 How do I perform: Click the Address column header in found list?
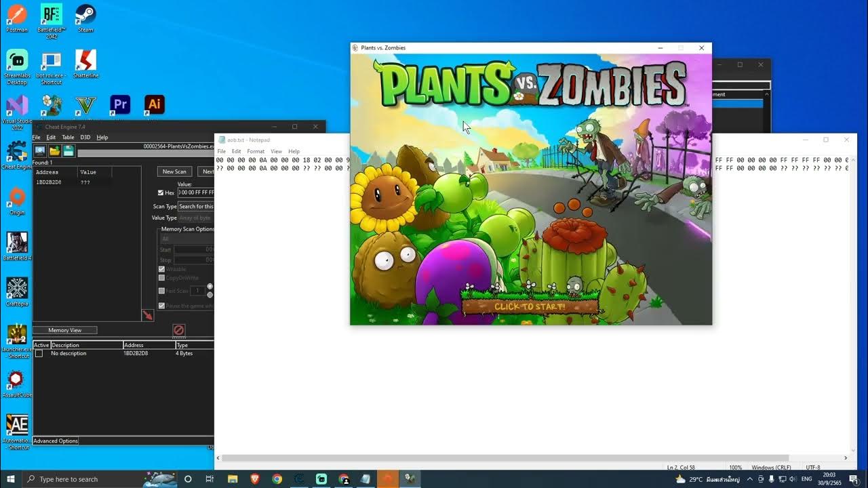coord(56,172)
